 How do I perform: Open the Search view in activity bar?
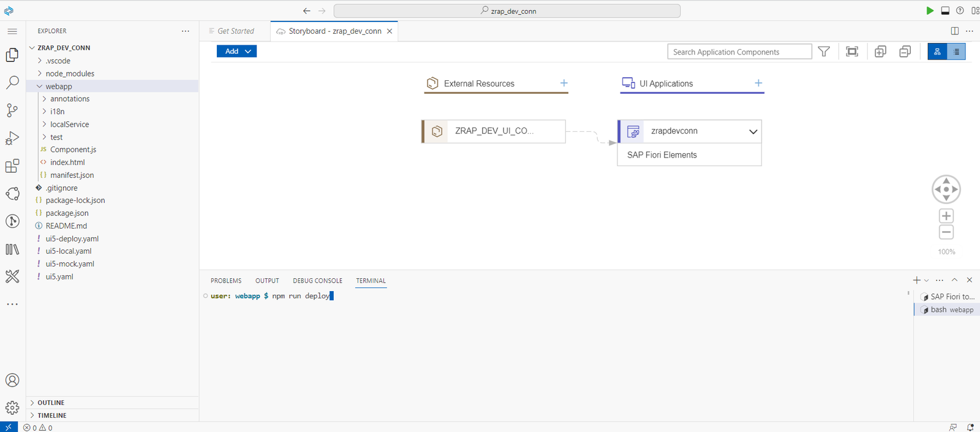(12, 83)
